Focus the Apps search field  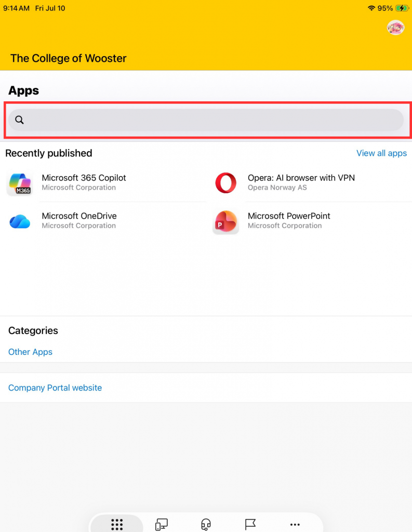click(x=206, y=120)
